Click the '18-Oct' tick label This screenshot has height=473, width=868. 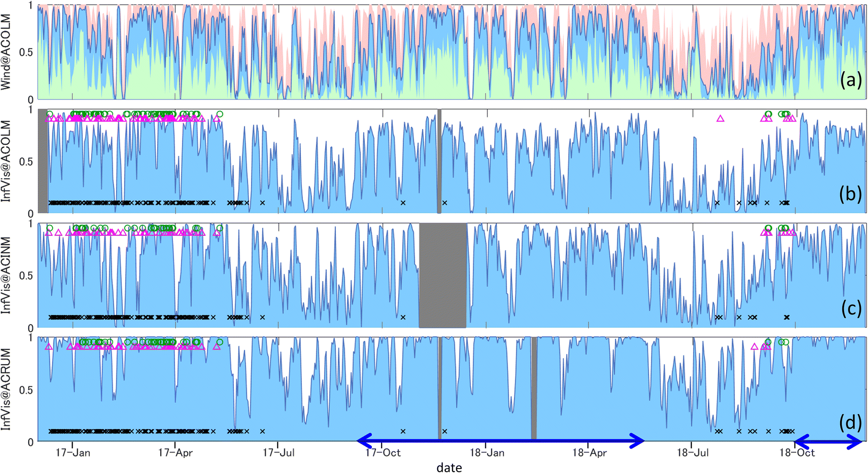point(797,453)
